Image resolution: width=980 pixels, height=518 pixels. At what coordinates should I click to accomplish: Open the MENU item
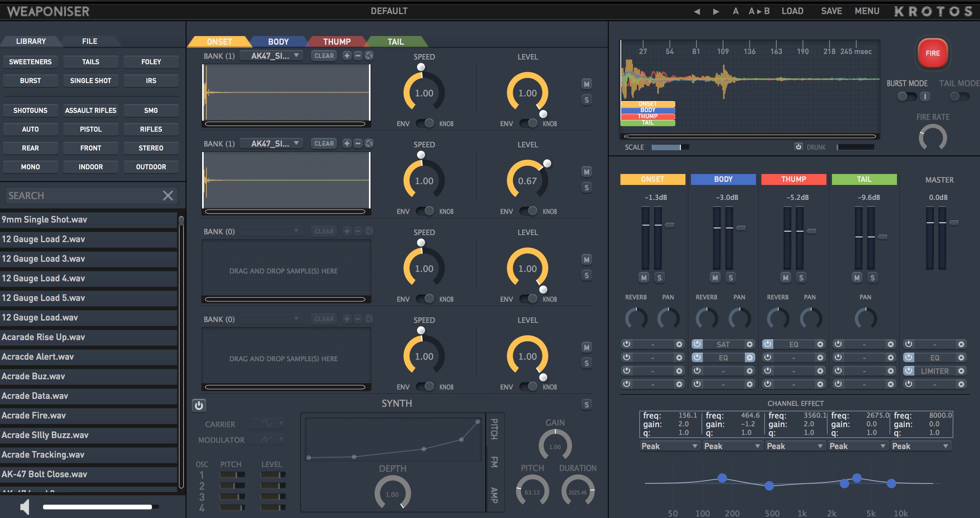coord(867,11)
